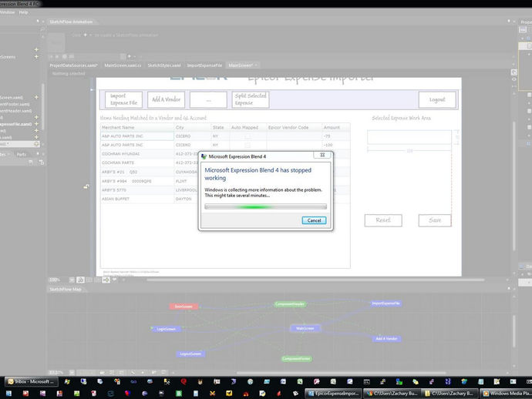Click the Reset button in work area

point(383,220)
